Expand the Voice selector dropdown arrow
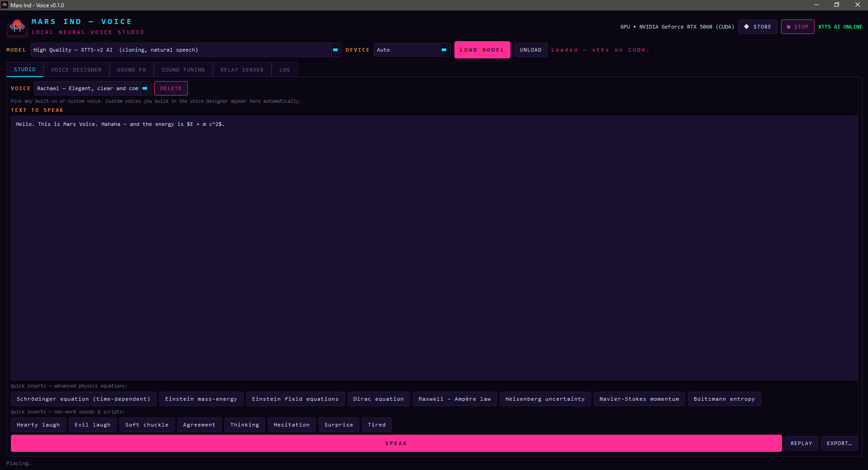 [x=145, y=88]
